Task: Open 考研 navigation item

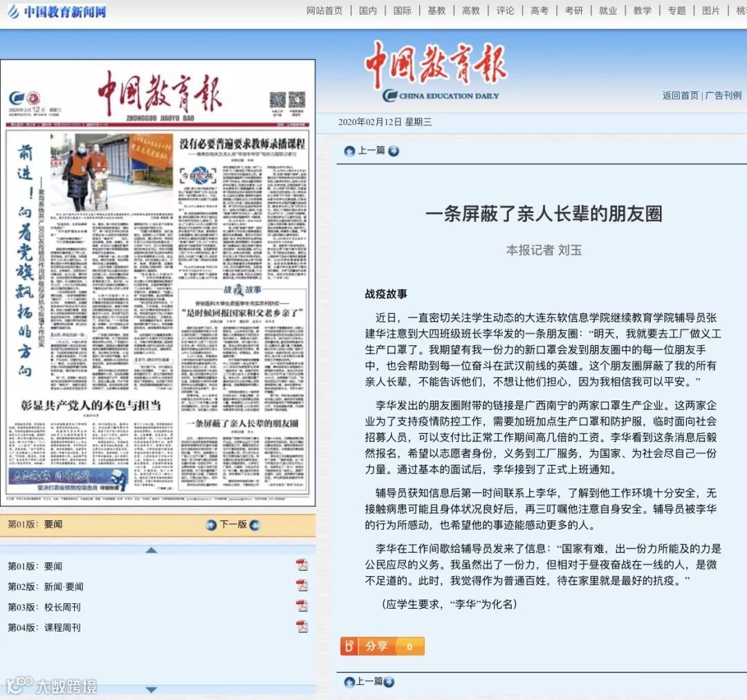Action: pos(573,10)
